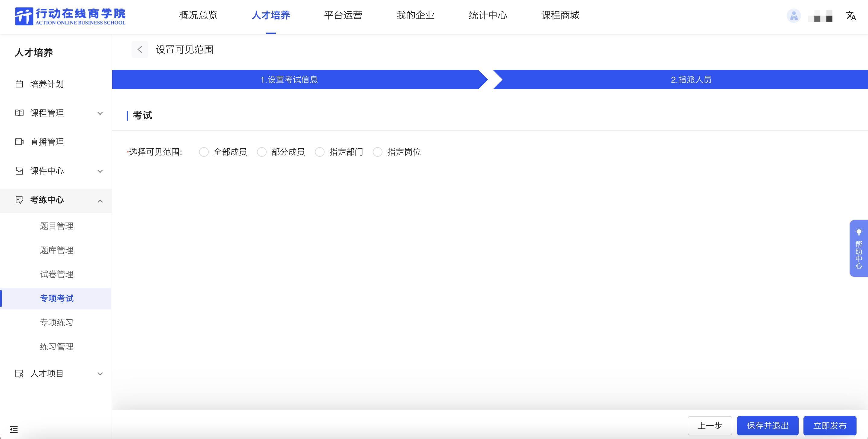
Task: Click the blurred username next to avatar
Action: (820, 16)
